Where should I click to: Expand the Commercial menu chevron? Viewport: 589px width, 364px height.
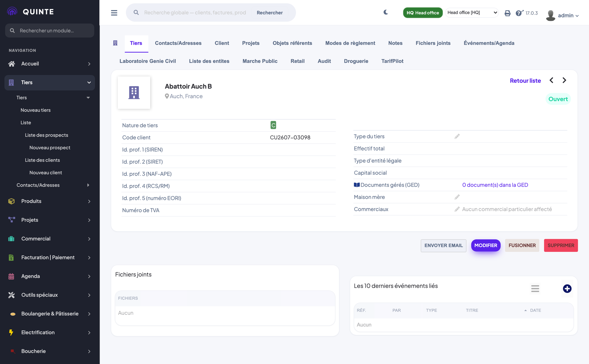pos(89,239)
